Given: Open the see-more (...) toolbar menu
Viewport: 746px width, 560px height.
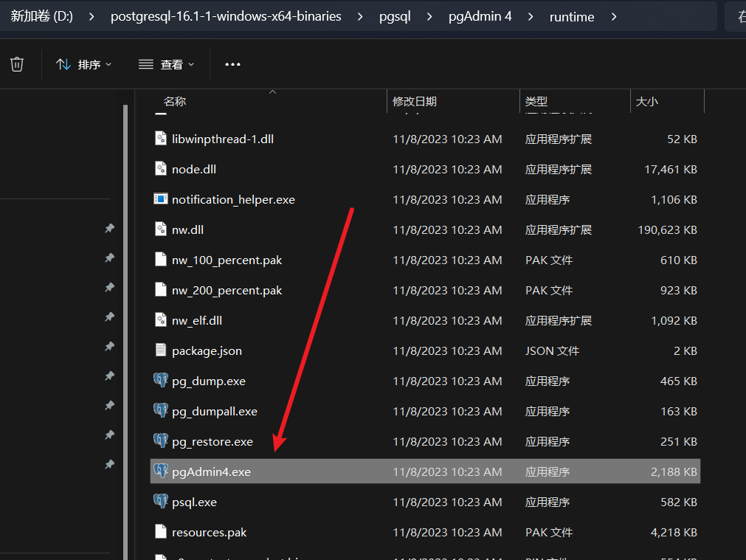Looking at the screenshot, I should pyautogui.click(x=232, y=65).
